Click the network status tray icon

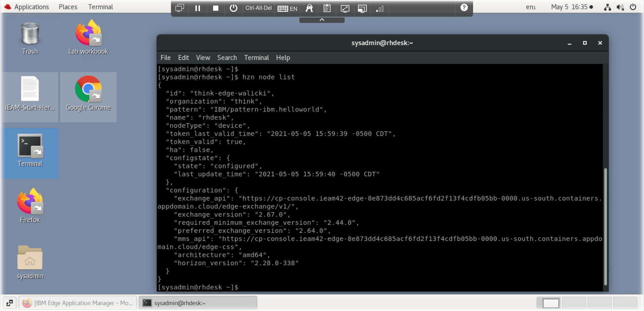point(608,7)
